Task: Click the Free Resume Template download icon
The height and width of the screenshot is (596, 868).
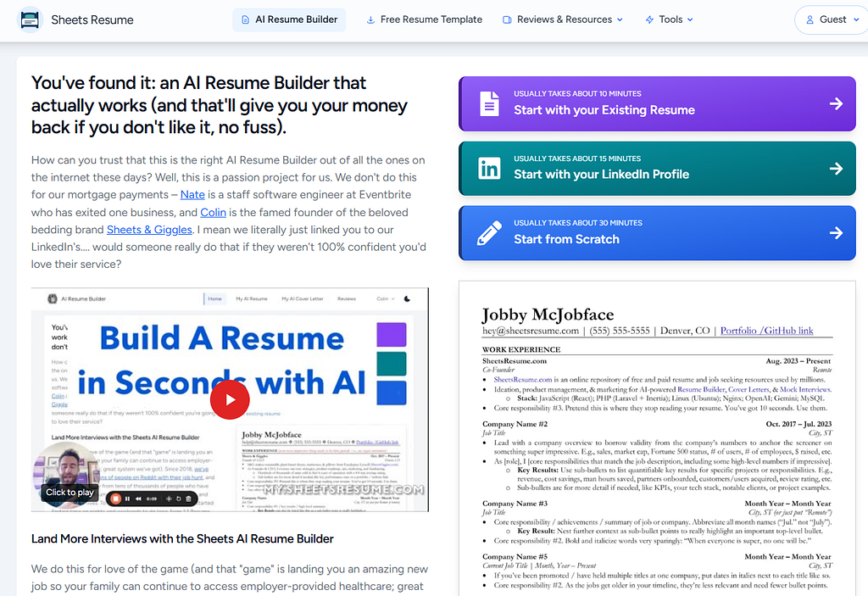Action: (x=370, y=20)
